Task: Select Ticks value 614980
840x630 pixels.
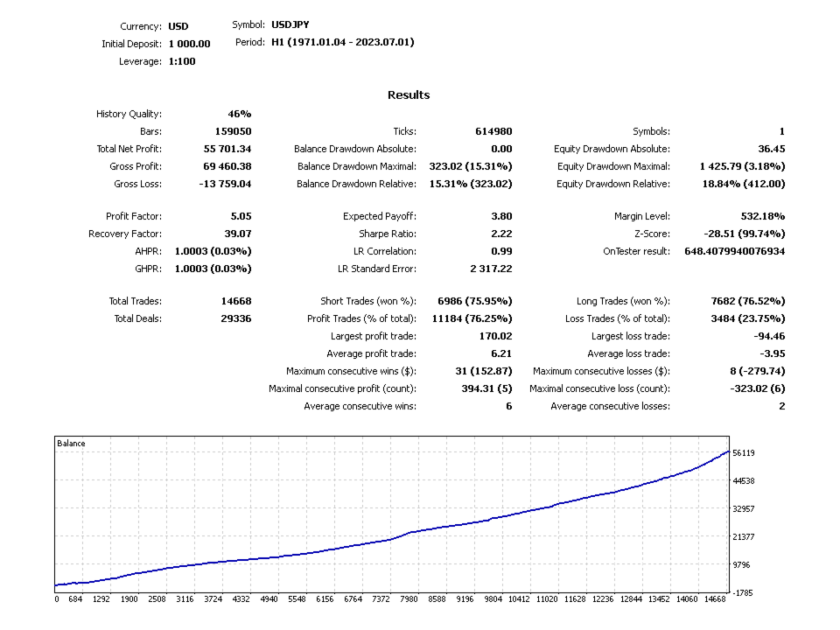Action: (x=493, y=132)
